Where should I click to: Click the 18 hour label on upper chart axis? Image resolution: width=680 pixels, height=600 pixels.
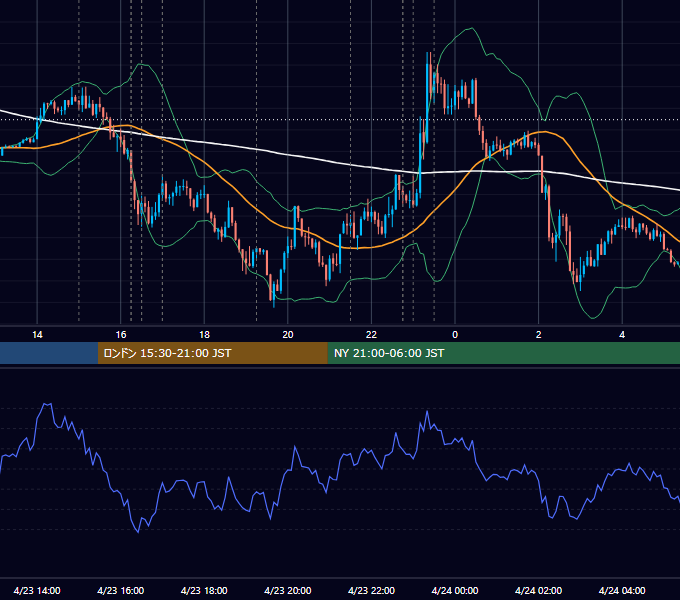pos(204,335)
